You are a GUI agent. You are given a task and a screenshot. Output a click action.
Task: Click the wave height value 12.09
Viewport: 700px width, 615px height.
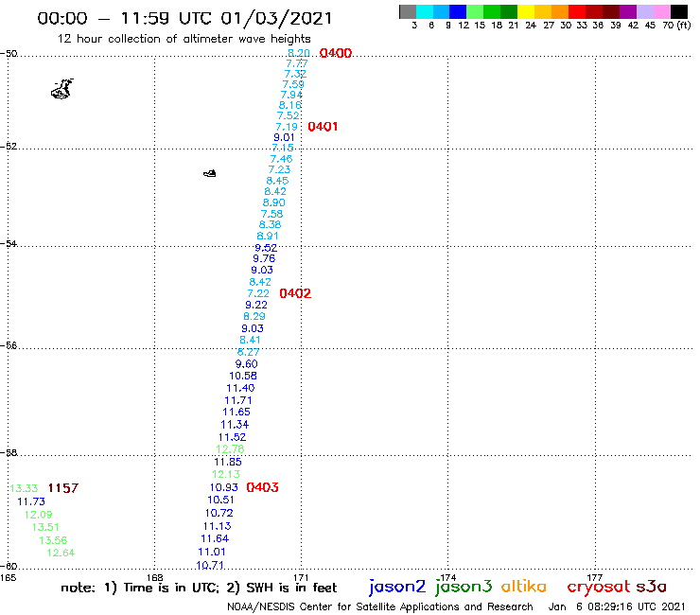(x=39, y=515)
